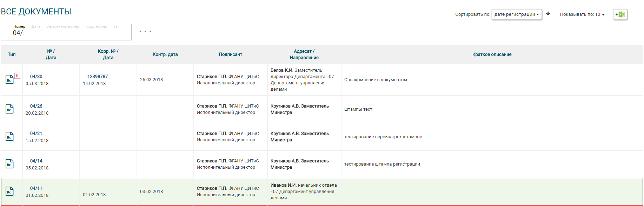This screenshot has width=644, height=206.
Task: Toggle sort direction arrow
Action: [x=548, y=14]
